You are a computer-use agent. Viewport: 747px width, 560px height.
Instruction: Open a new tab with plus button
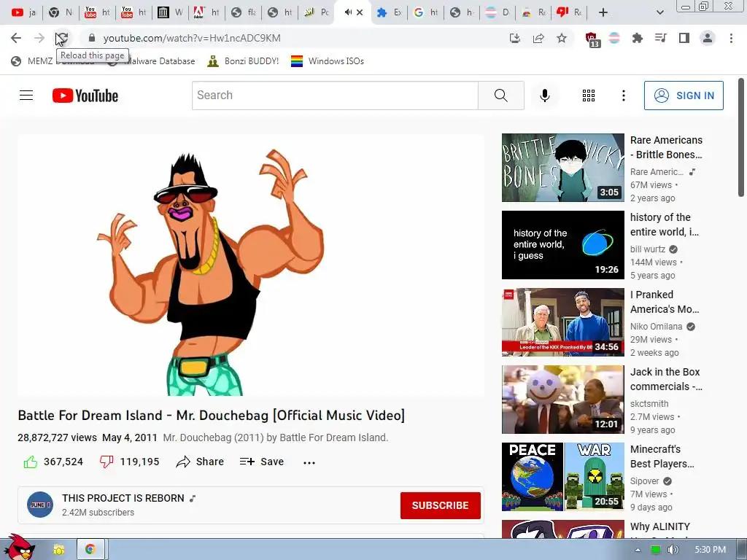[x=603, y=12]
